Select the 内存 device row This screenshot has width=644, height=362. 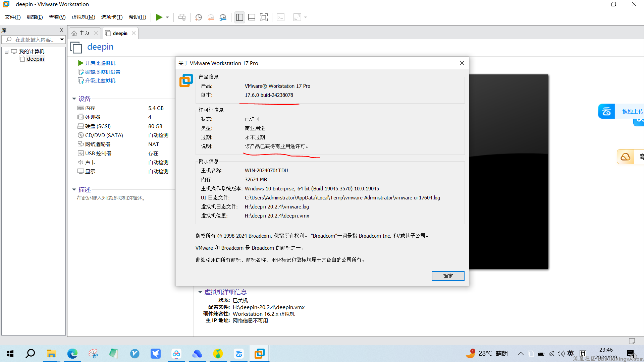tap(123, 108)
